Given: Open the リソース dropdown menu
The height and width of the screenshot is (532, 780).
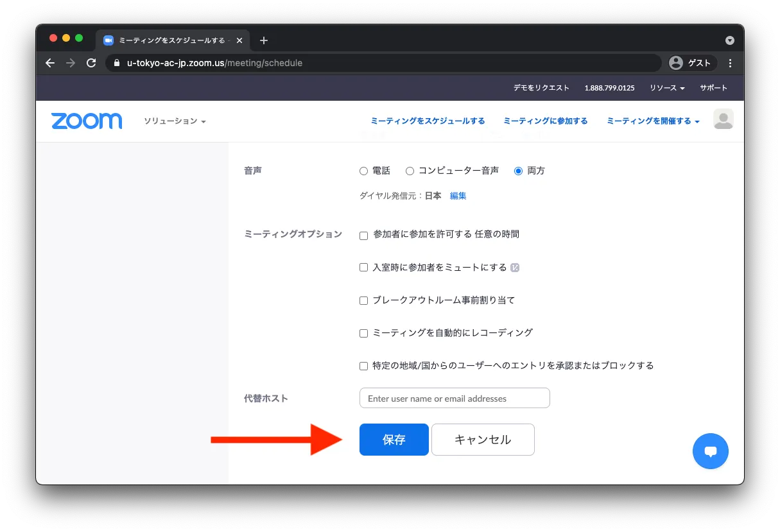Looking at the screenshot, I should click(x=667, y=88).
